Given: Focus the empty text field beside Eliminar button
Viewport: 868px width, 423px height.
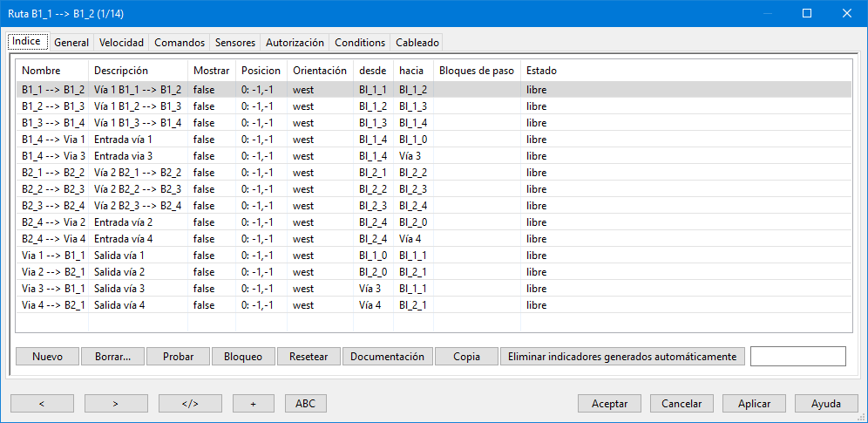Looking at the screenshot, I should click(797, 357).
